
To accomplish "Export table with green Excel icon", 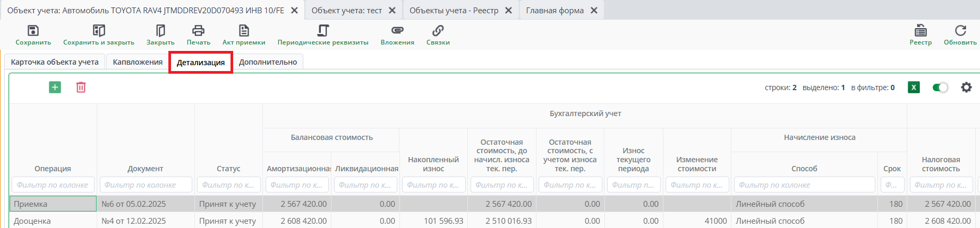I will [914, 87].
